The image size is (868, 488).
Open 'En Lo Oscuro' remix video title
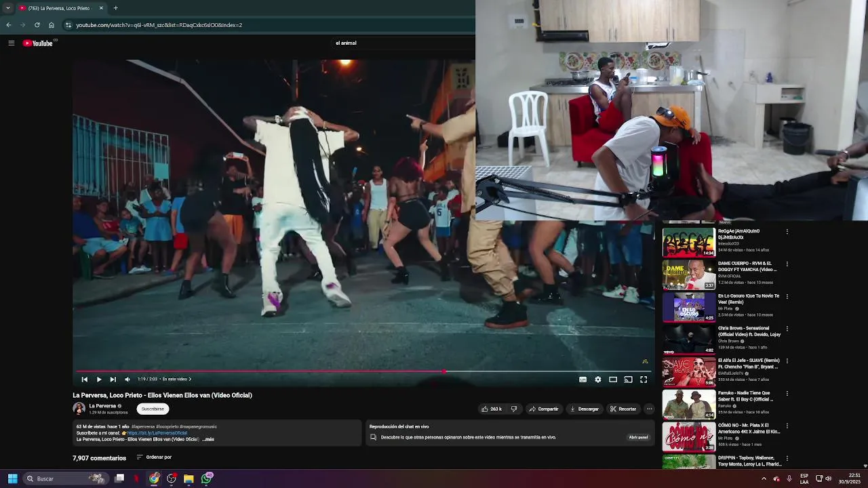[x=749, y=299]
